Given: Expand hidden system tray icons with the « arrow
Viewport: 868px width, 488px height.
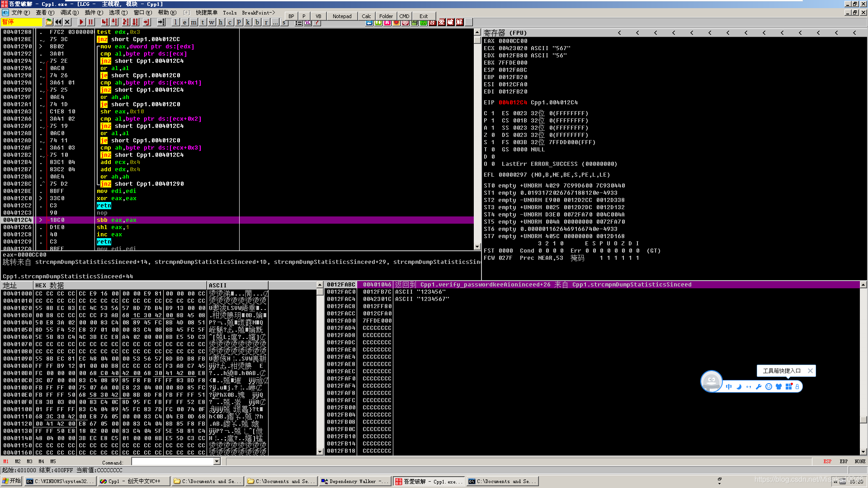Looking at the screenshot, I should coord(835,482).
